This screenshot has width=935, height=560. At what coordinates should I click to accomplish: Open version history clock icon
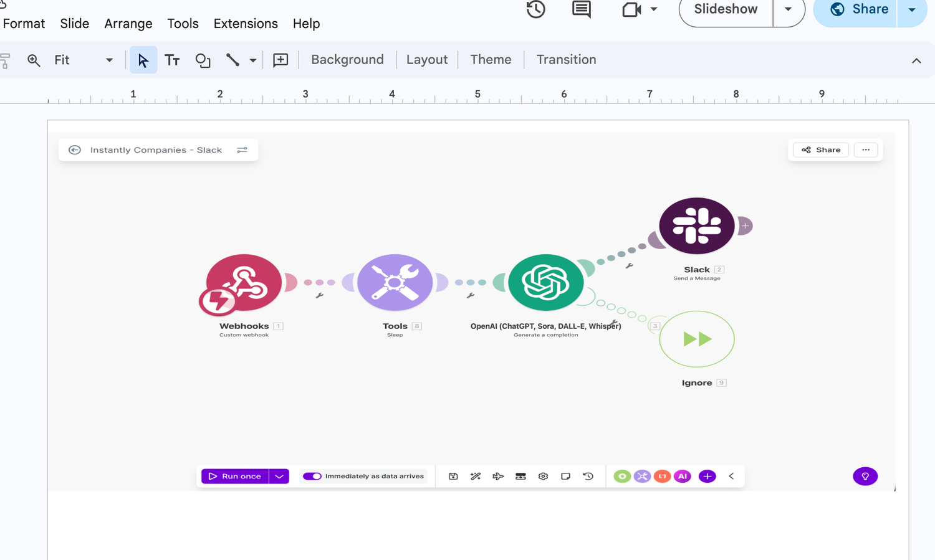point(535,9)
